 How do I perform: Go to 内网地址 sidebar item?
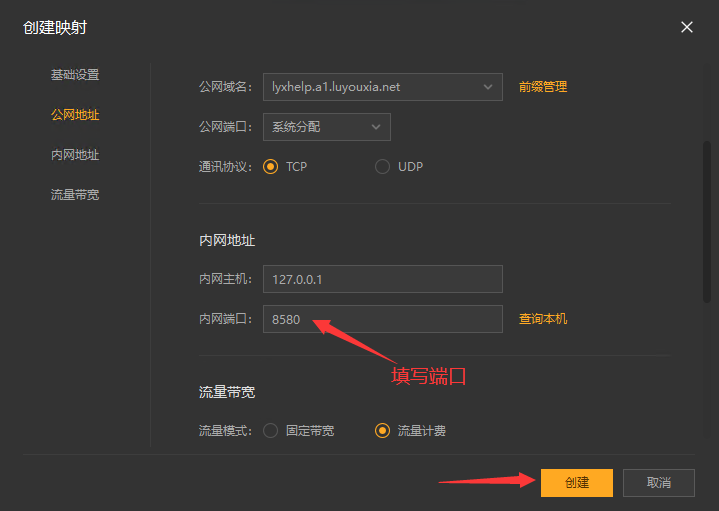75,155
